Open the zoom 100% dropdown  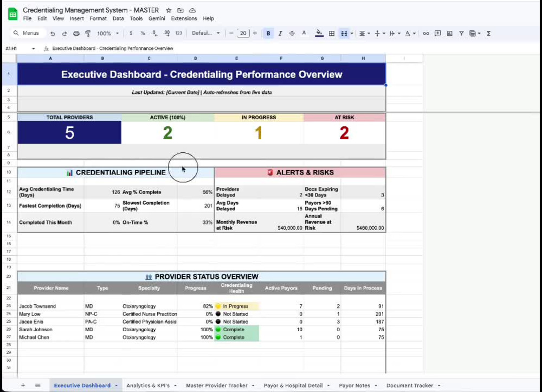[x=108, y=34]
